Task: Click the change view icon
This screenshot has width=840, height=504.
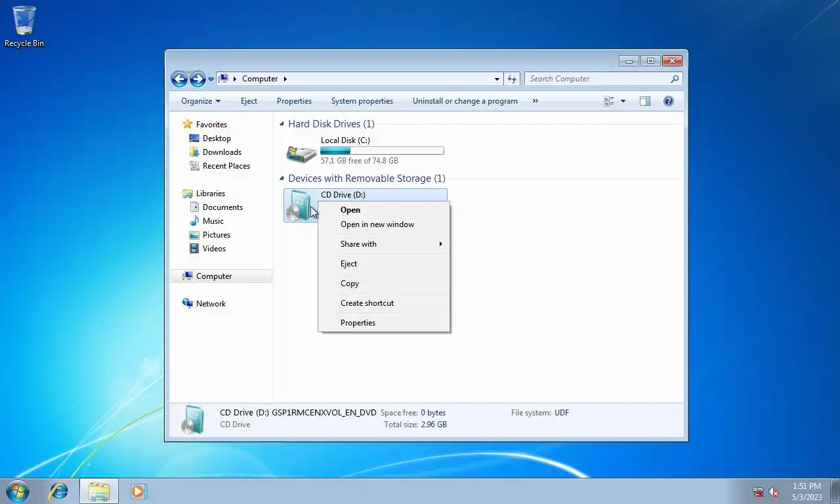Action: [x=609, y=101]
